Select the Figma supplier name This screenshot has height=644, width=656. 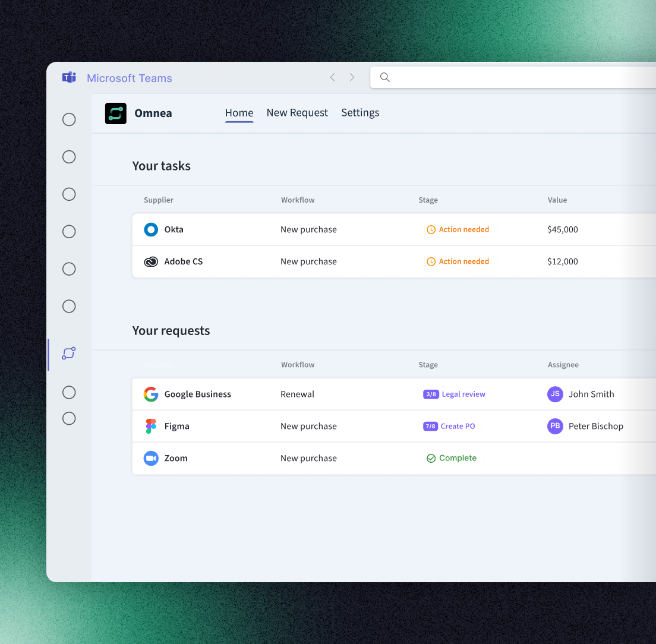(177, 426)
